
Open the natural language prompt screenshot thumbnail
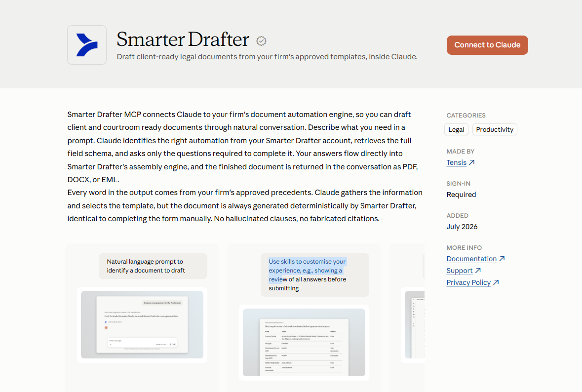(x=142, y=324)
